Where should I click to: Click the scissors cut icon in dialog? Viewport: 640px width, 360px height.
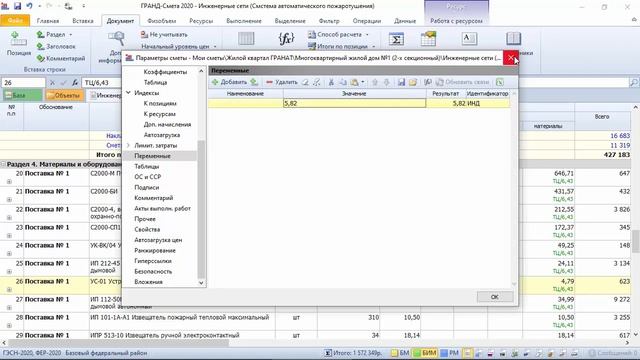pos(331,82)
